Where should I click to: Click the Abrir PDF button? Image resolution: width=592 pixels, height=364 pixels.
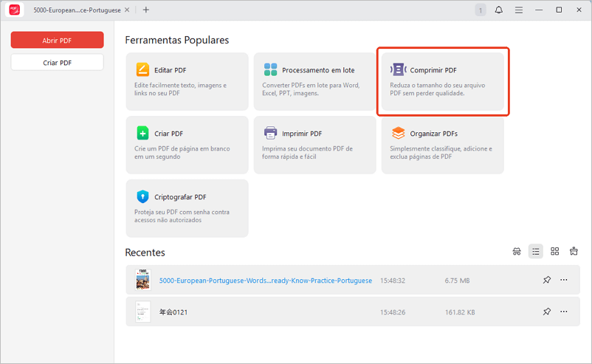pyautogui.click(x=57, y=40)
